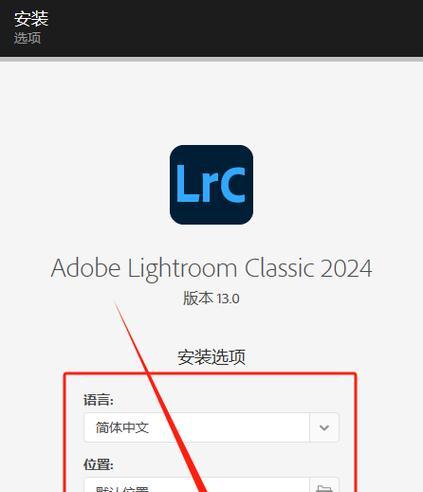Expand the 语言 dropdown chevron arrow
The width and height of the screenshot is (423, 492).
point(324,427)
